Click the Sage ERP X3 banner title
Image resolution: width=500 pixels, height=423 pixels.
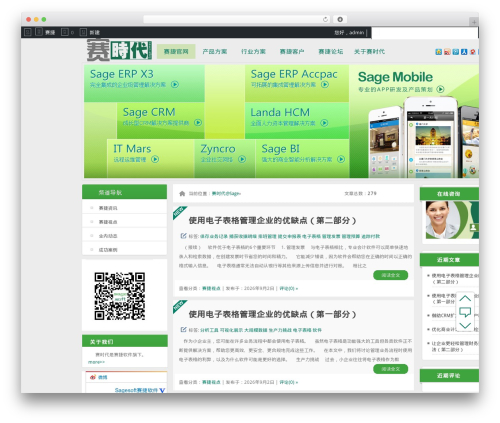[122, 74]
